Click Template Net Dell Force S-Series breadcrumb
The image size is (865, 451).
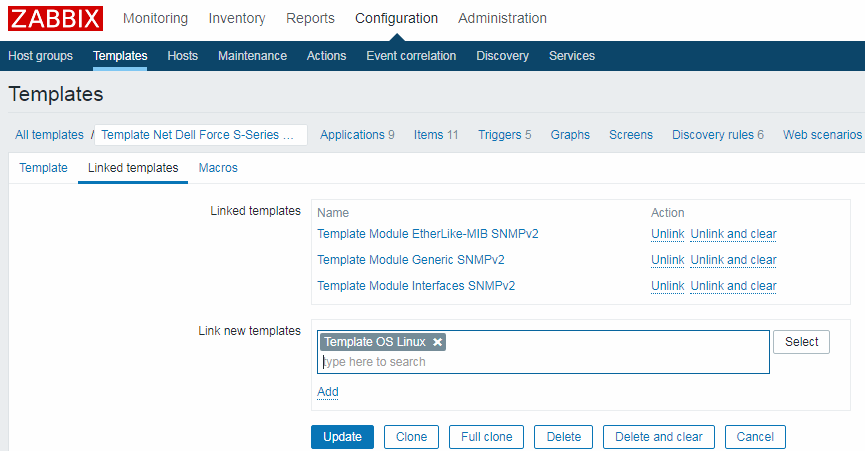[x=201, y=135]
